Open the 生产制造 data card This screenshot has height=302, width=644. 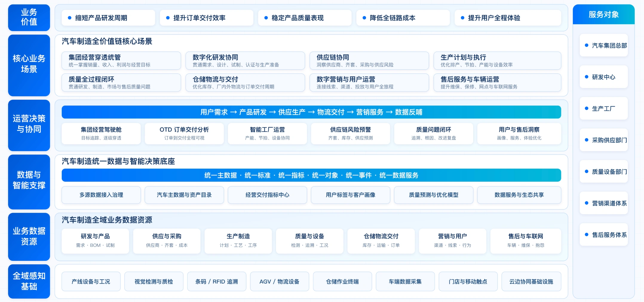click(x=238, y=241)
